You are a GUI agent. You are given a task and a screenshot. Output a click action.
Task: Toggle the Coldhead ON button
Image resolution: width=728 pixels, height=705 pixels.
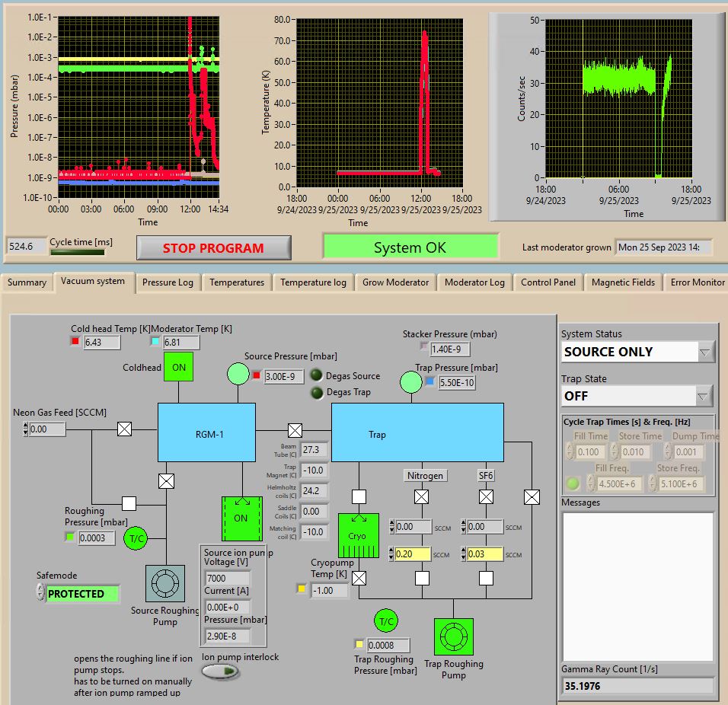178,367
